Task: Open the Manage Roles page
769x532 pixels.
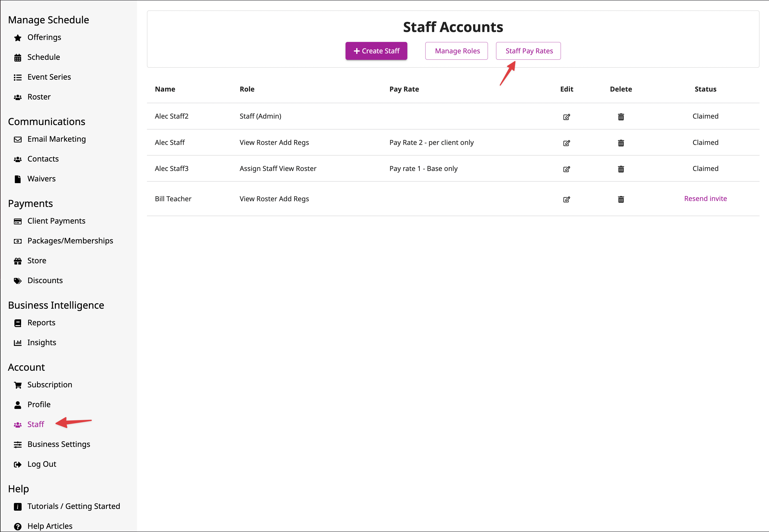Action: click(x=456, y=51)
